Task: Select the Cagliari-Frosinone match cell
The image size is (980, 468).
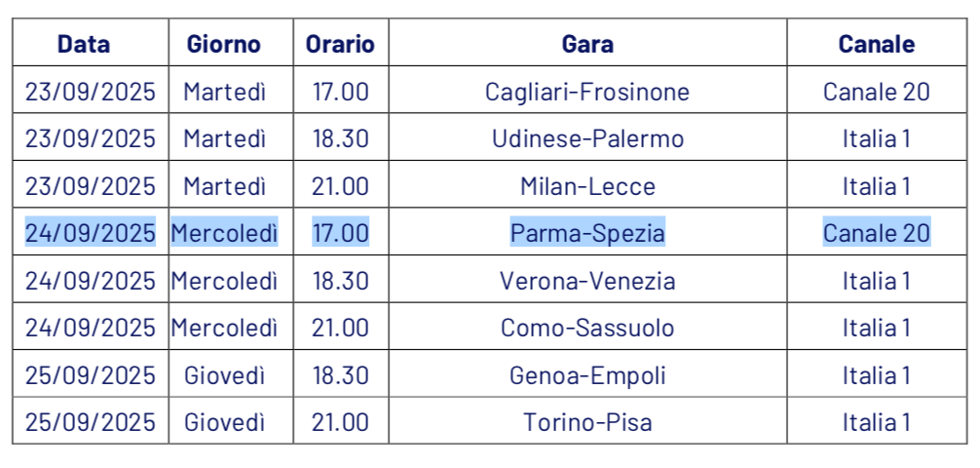Action: click(587, 92)
